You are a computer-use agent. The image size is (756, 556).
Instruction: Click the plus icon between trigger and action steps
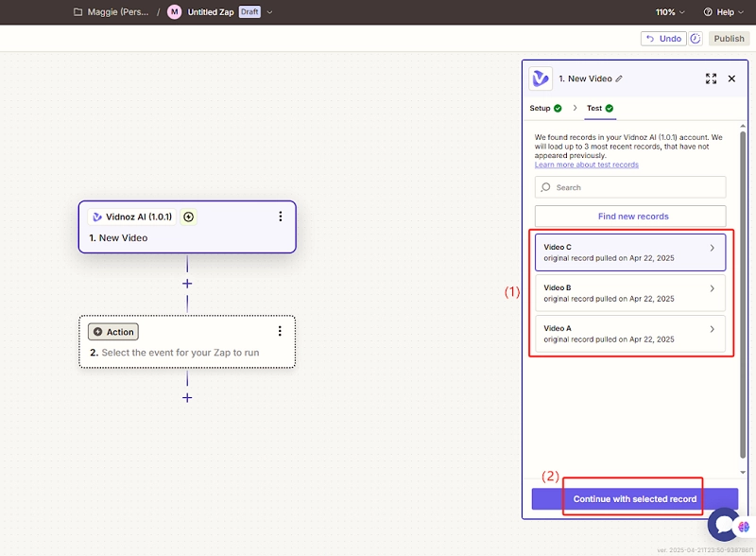(187, 284)
